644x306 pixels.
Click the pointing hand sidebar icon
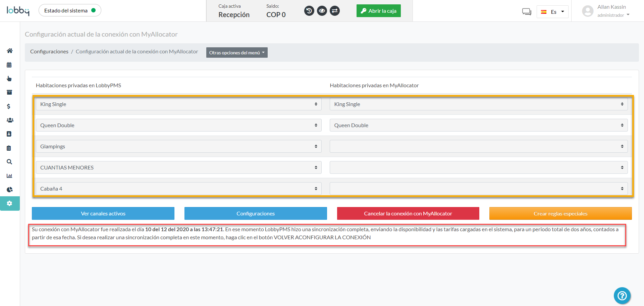click(x=9, y=79)
